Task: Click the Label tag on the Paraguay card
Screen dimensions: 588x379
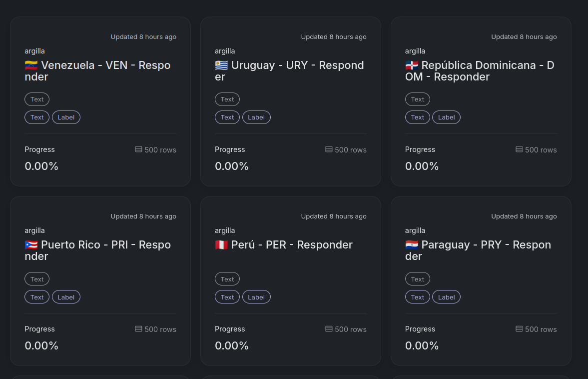Action: coord(446,297)
